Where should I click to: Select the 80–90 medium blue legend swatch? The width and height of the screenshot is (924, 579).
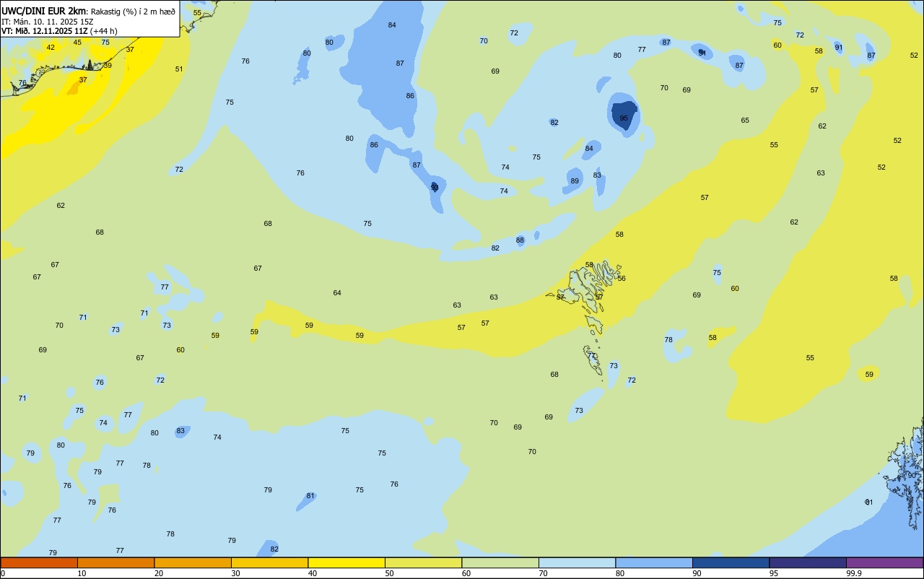coord(654,562)
